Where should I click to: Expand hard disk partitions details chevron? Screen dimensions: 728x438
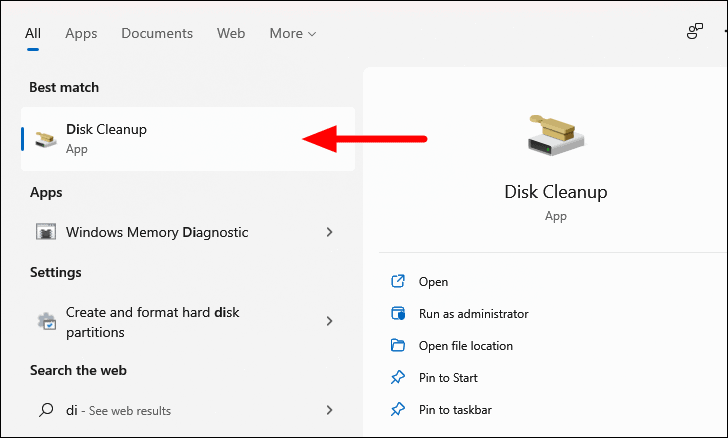pyautogui.click(x=329, y=321)
